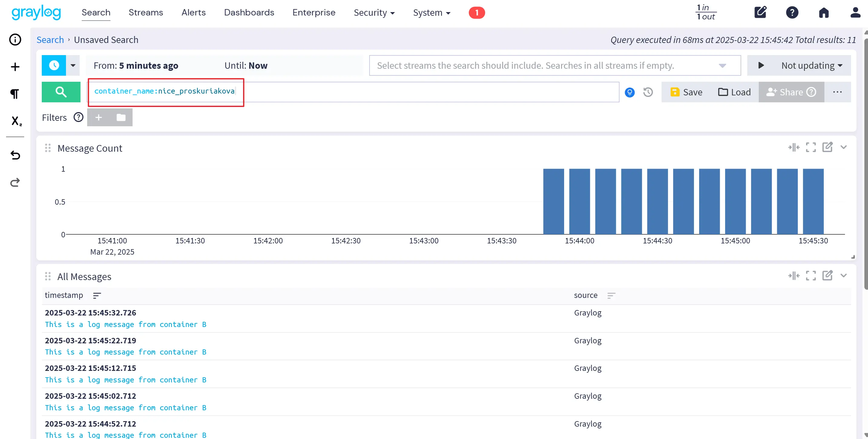This screenshot has height=439, width=868.
Task: Click the create widget plus icon in sidebar
Action: point(15,67)
